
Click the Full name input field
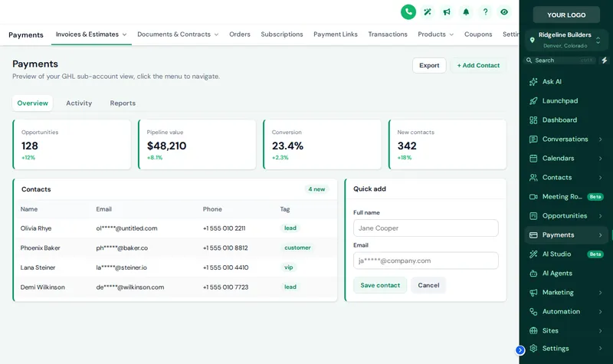coord(426,228)
